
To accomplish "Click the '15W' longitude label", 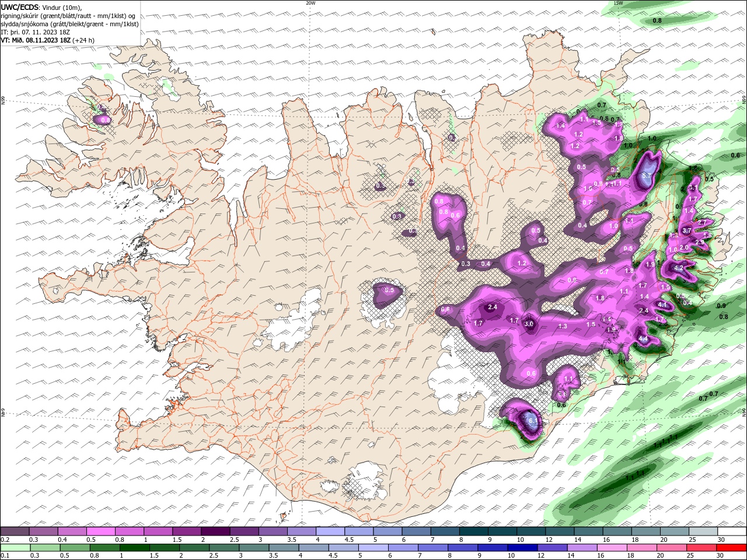I will (619, 3).
